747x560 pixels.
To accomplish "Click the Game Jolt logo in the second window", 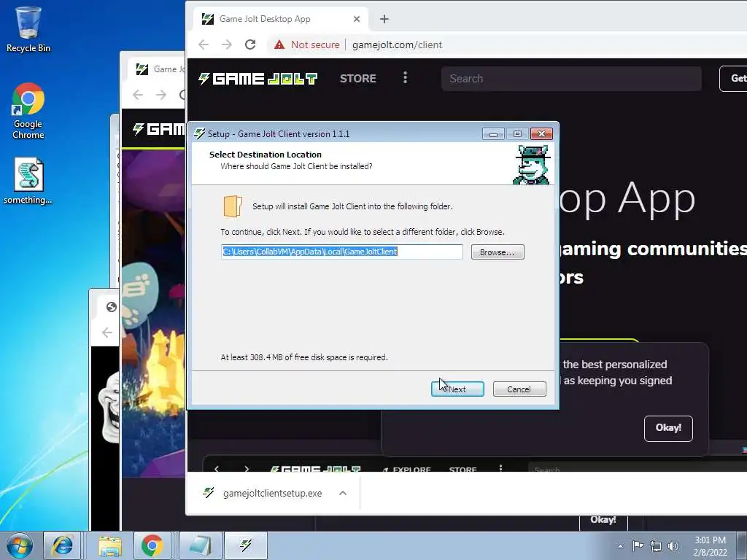I will point(158,129).
